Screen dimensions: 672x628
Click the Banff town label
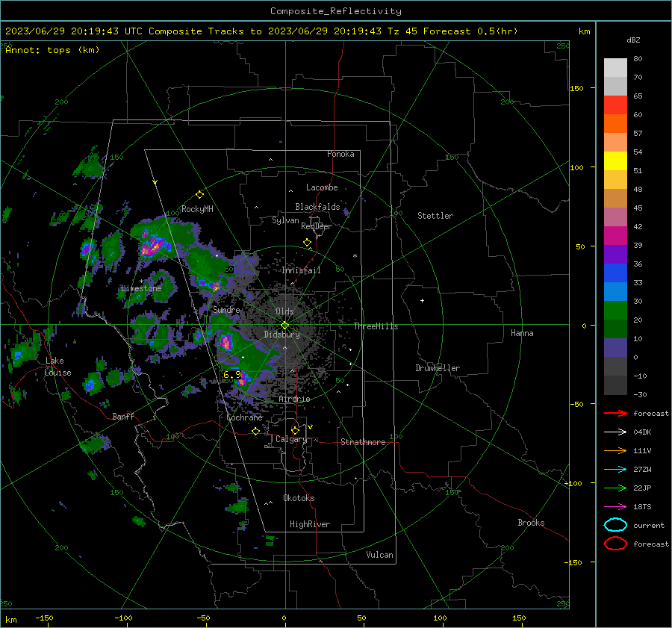[x=123, y=417]
